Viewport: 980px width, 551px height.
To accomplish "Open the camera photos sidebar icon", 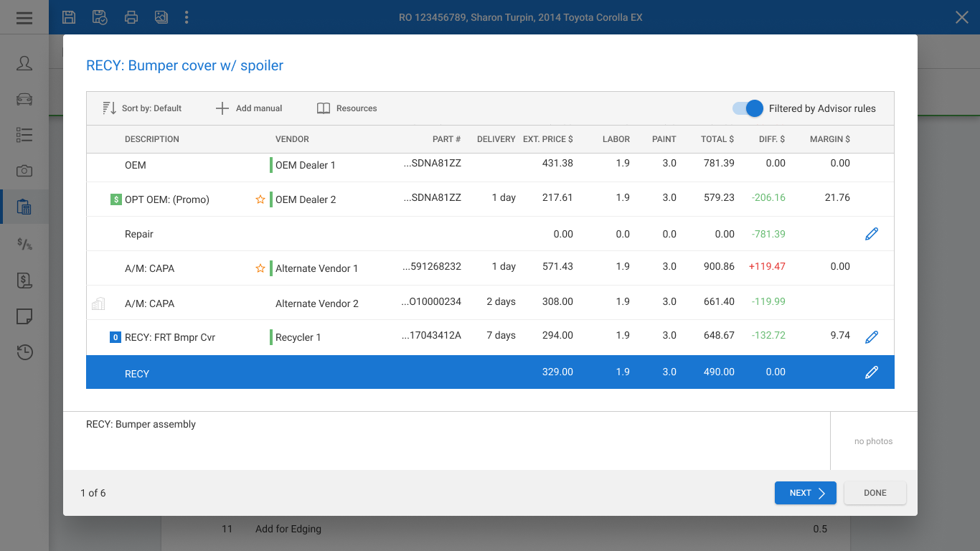I will pos(24,171).
